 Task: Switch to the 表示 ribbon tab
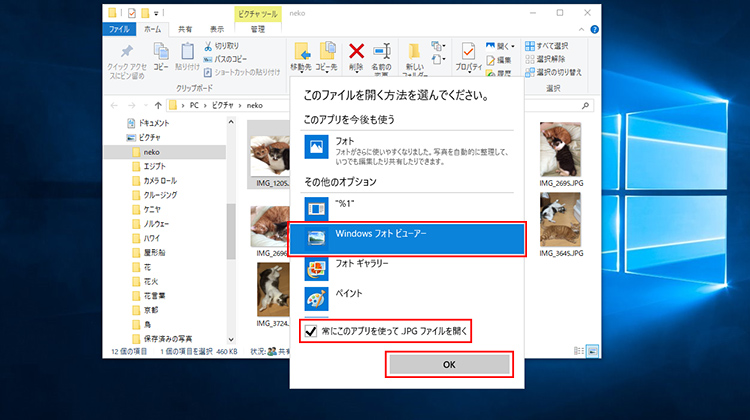pyautogui.click(x=216, y=30)
